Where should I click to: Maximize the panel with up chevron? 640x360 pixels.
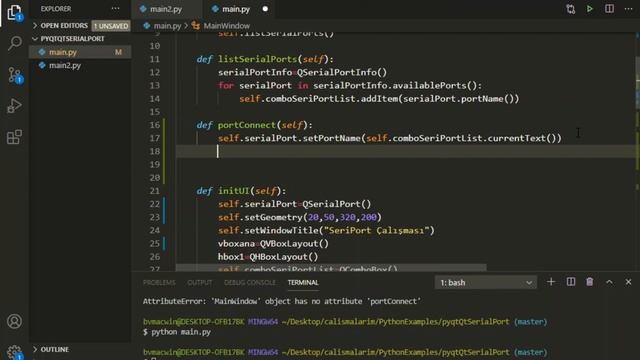click(x=609, y=282)
